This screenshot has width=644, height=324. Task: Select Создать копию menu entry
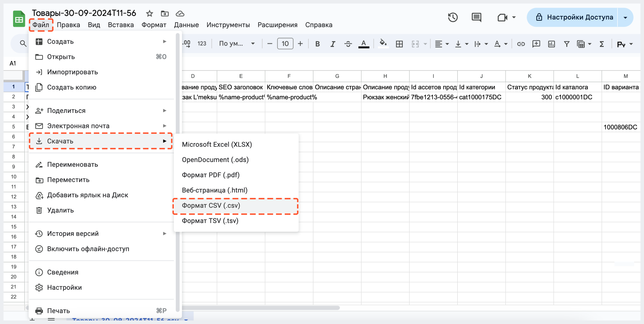pos(101,87)
